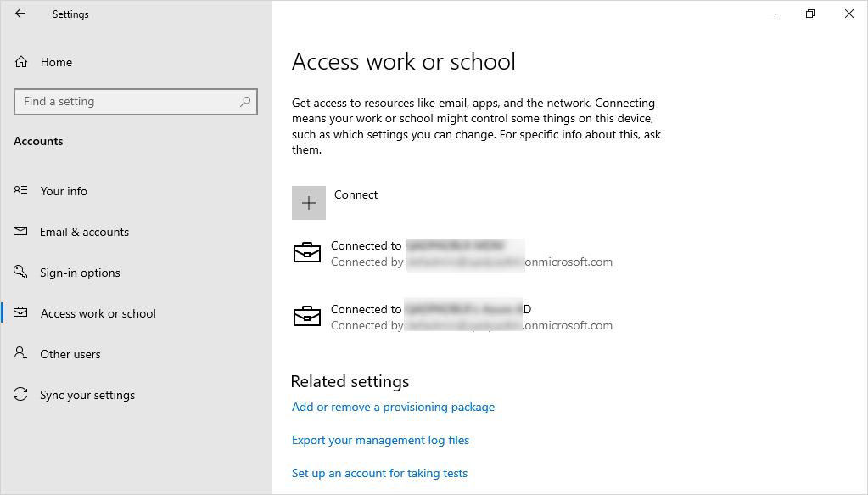Image resolution: width=868 pixels, height=495 pixels.
Task: Open Set up an account for taking tests
Action: pyautogui.click(x=379, y=474)
